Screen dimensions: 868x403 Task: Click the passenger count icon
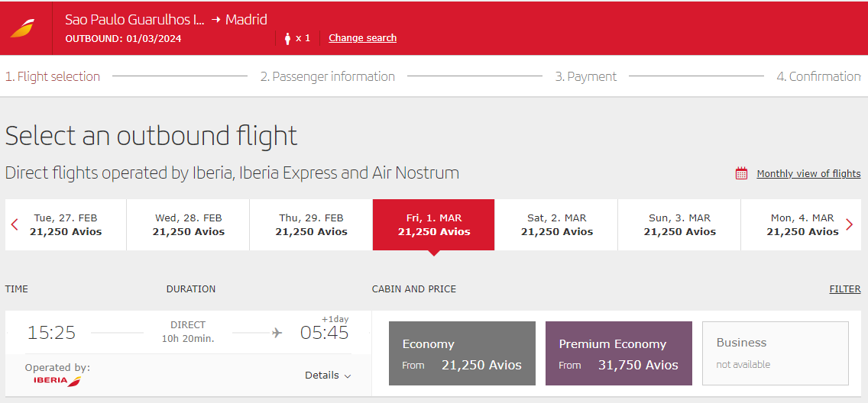click(288, 38)
